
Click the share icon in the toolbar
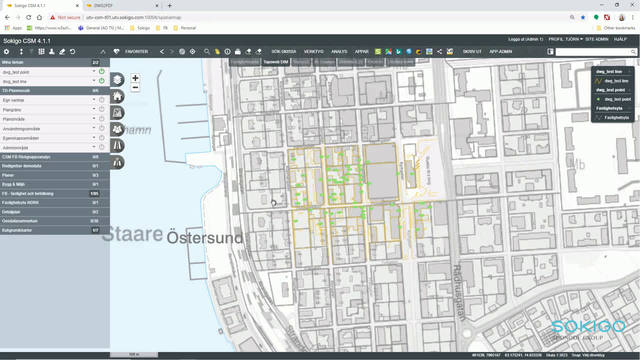[439, 52]
